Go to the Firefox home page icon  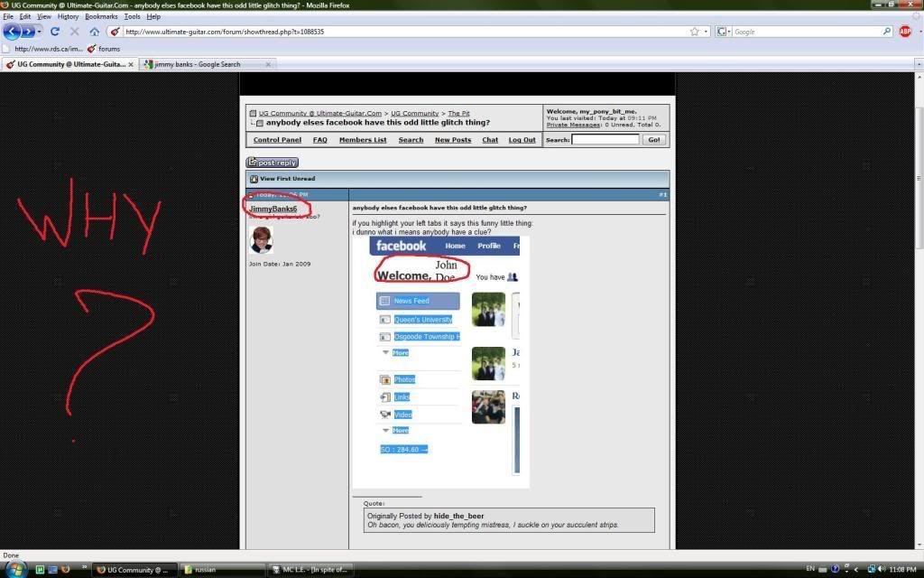click(x=94, y=32)
